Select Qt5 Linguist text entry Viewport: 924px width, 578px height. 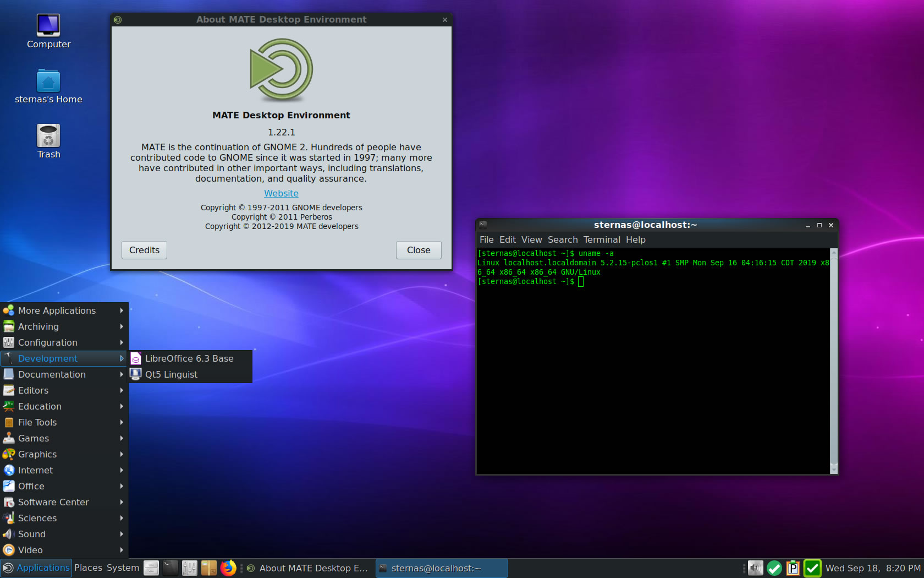[171, 374]
